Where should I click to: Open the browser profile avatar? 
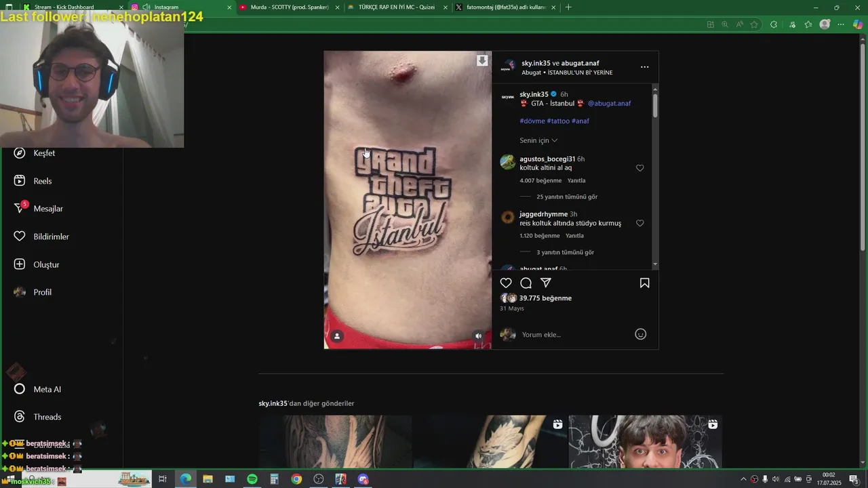[825, 24]
